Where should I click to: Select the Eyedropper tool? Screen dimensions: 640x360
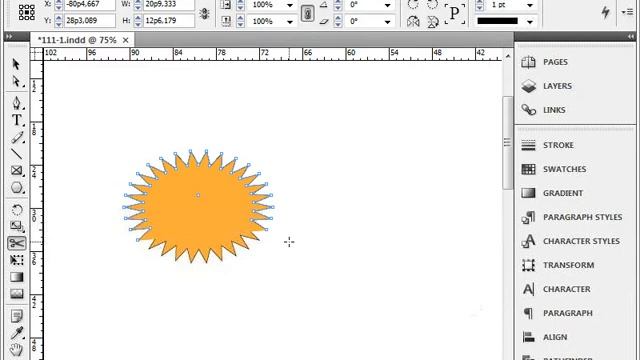coord(16,333)
